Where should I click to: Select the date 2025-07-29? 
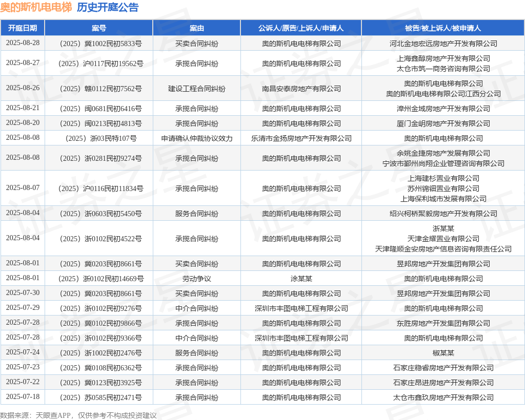click(23, 308)
